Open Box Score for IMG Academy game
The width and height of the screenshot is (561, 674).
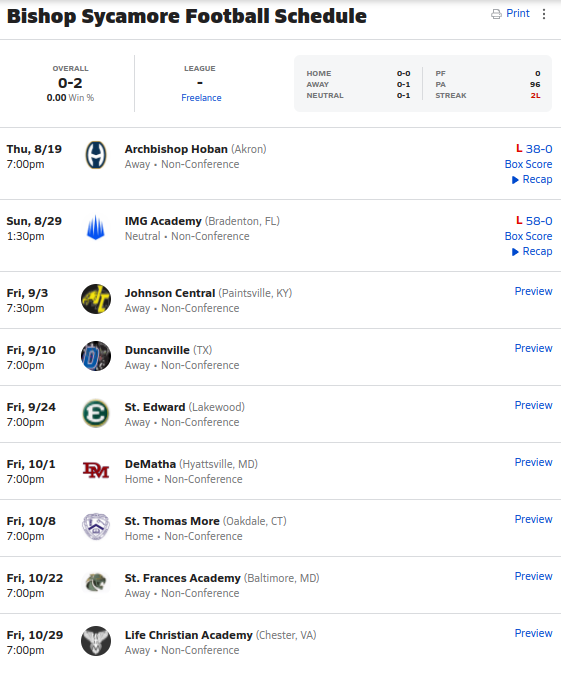point(528,236)
